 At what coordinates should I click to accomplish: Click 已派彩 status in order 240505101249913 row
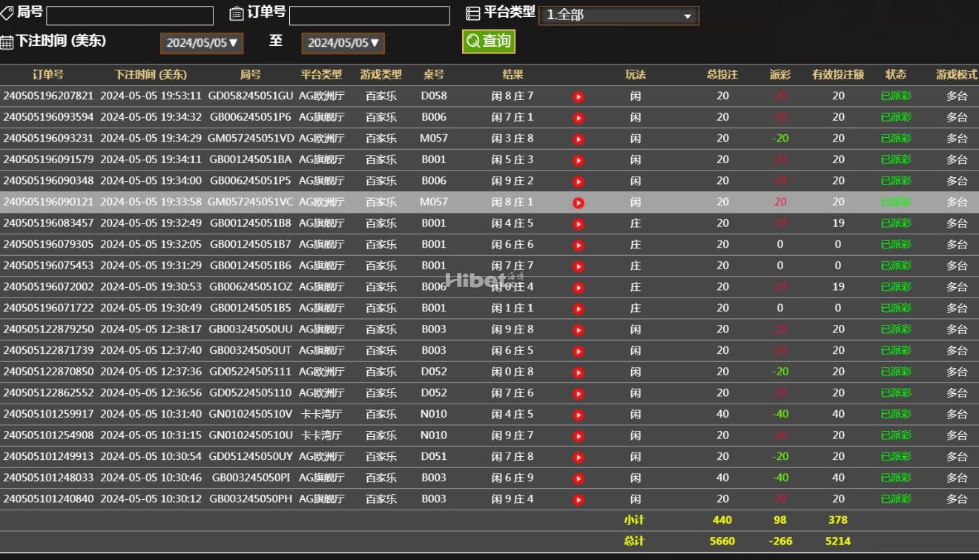[x=896, y=456]
